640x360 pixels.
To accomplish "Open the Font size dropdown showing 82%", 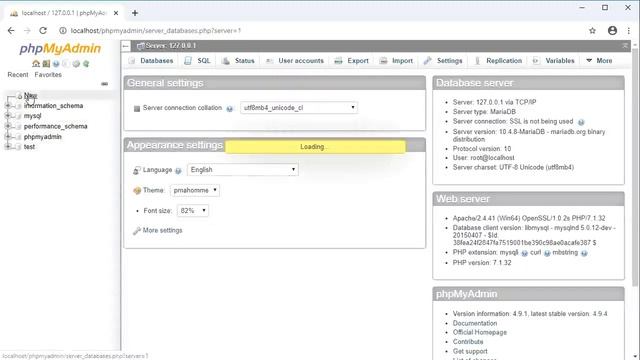I will tap(193, 211).
